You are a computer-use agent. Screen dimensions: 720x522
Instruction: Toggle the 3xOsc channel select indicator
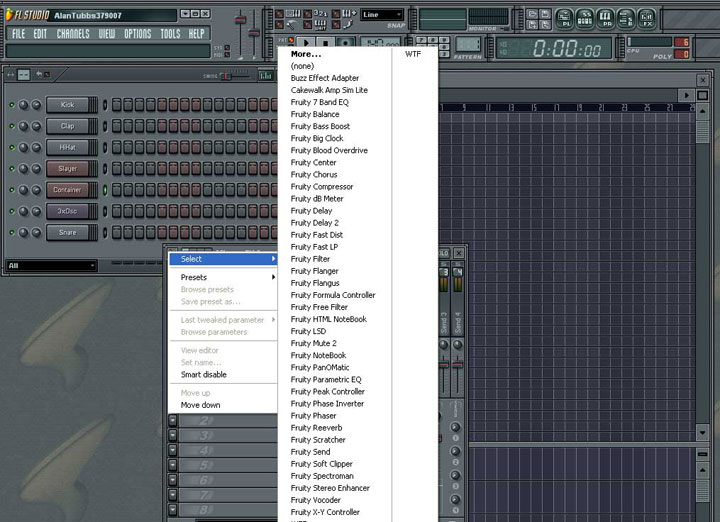[x=105, y=211]
